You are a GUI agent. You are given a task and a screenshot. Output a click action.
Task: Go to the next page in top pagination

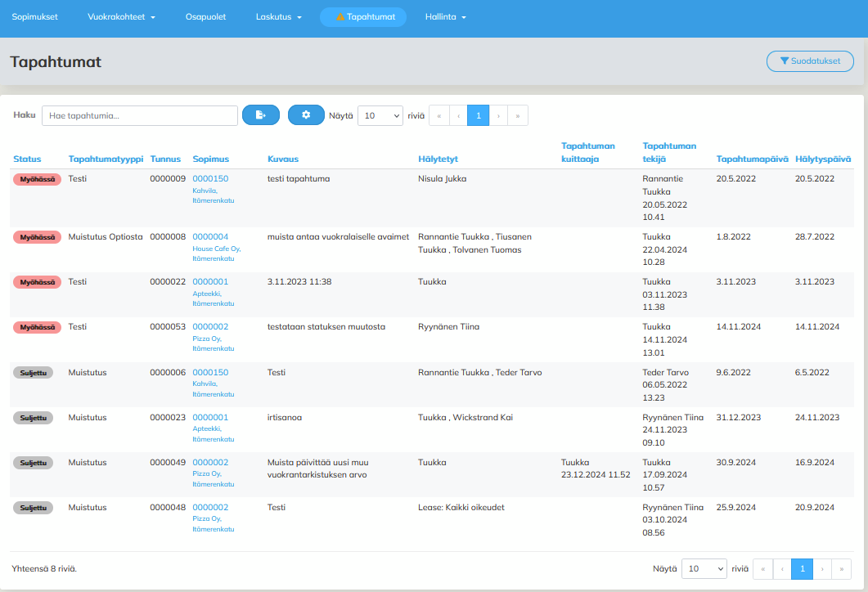pyautogui.click(x=498, y=115)
